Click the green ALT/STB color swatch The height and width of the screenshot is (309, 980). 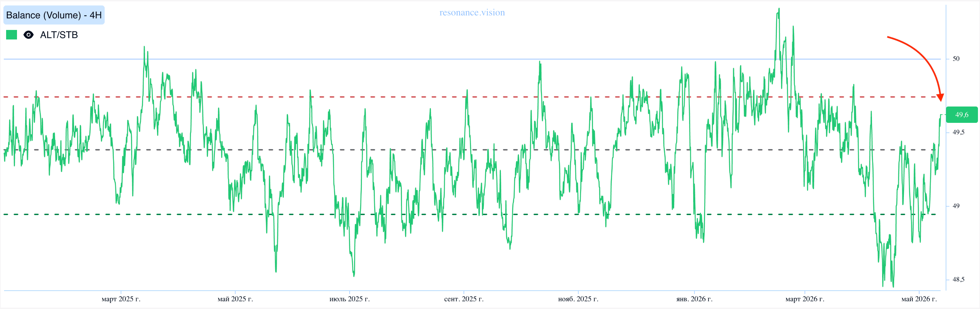pyautogui.click(x=12, y=35)
